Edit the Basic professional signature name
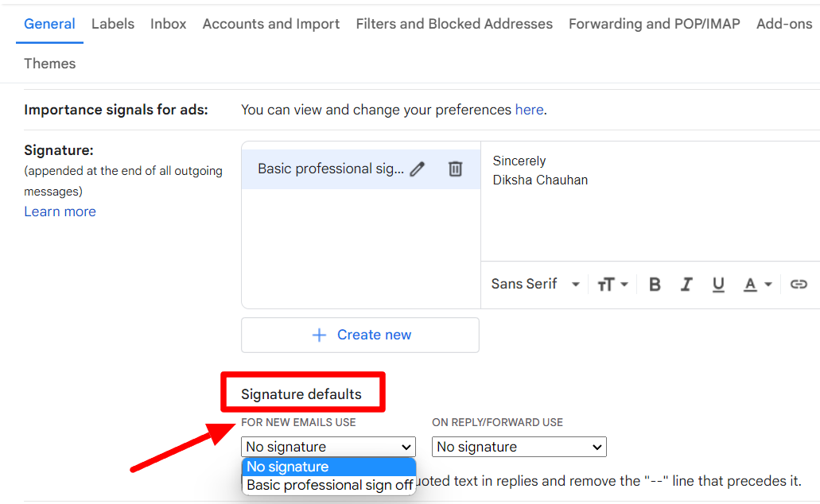Image resolution: width=820 pixels, height=504 pixels. pos(417,169)
